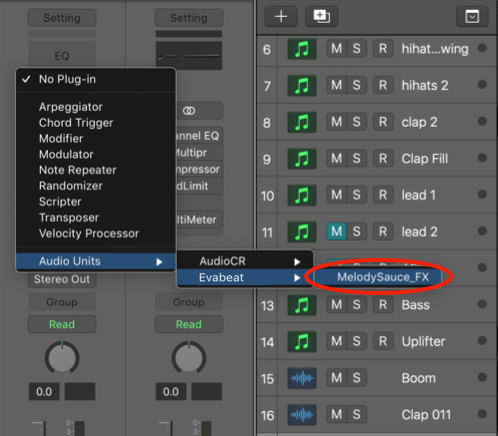498x436 pixels.
Task: Click the audio waveform icon for Boom
Action: coord(302,378)
